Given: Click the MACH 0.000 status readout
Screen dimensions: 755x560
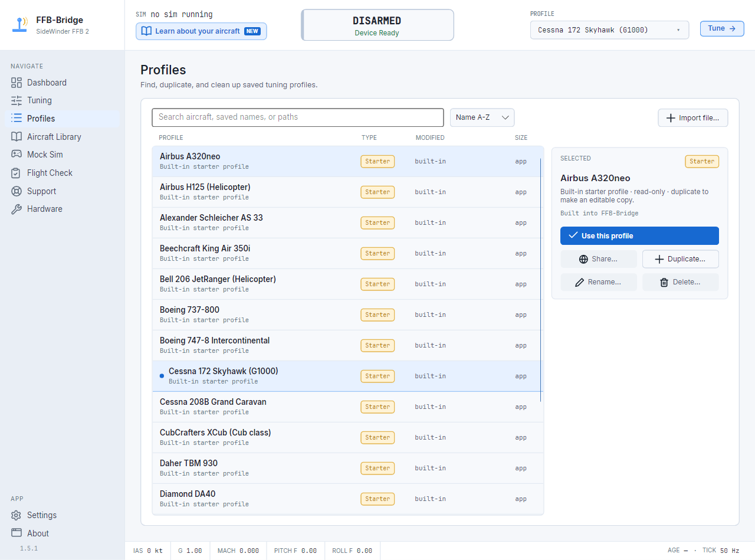Looking at the screenshot, I should (238, 551).
